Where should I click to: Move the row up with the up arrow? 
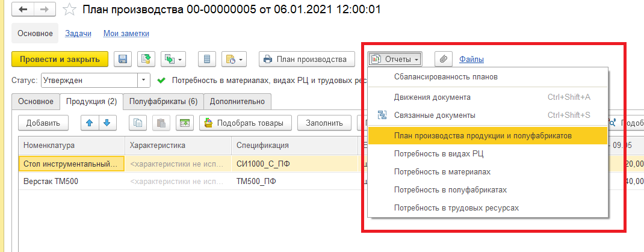point(90,123)
